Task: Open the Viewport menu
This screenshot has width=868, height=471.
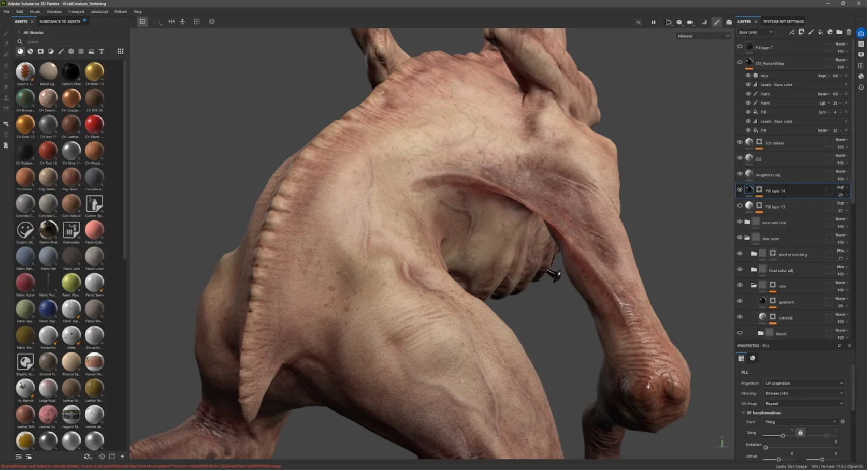Action: pos(76,11)
